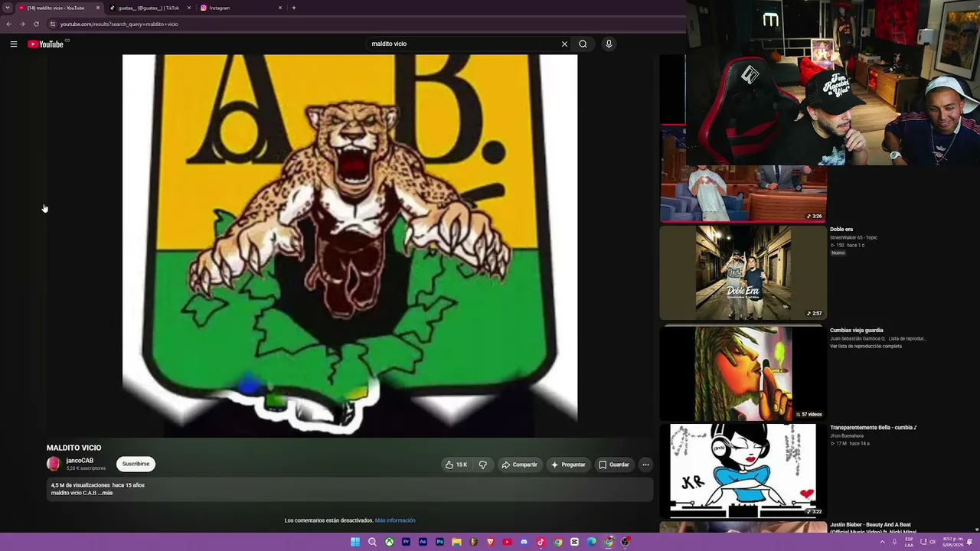This screenshot has width=980, height=551.
Task: Open the Cumbias vieja guardia title
Action: pyautogui.click(x=857, y=331)
